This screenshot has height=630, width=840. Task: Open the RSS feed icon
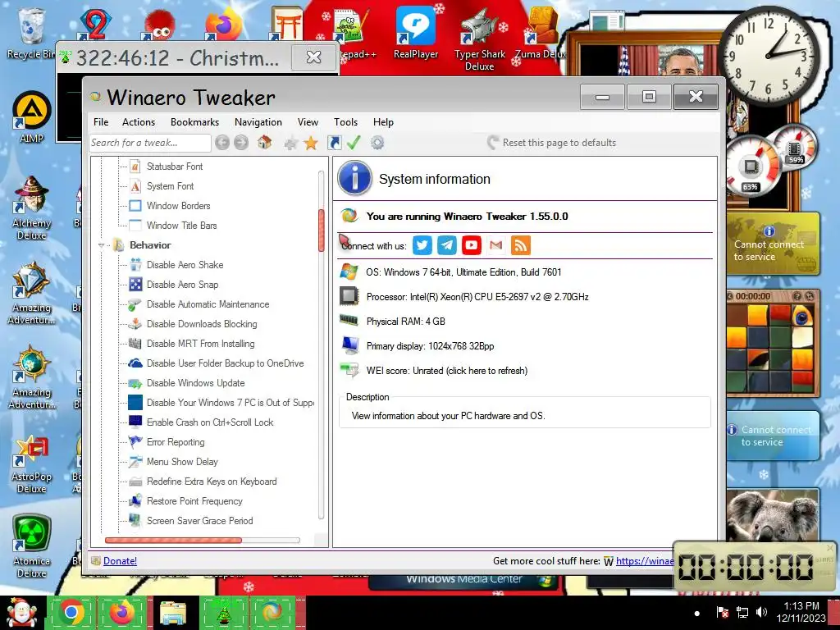(x=521, y=245)
